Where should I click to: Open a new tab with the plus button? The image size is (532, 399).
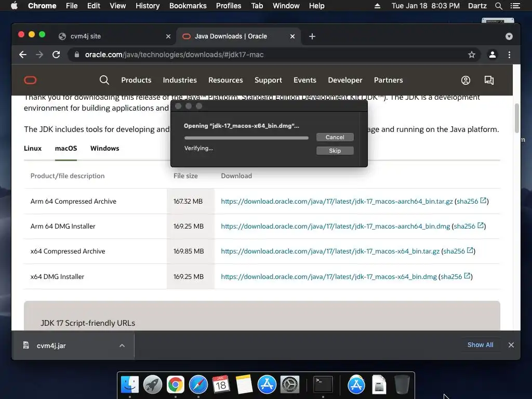pyautogui.click(x=312, y=36)
